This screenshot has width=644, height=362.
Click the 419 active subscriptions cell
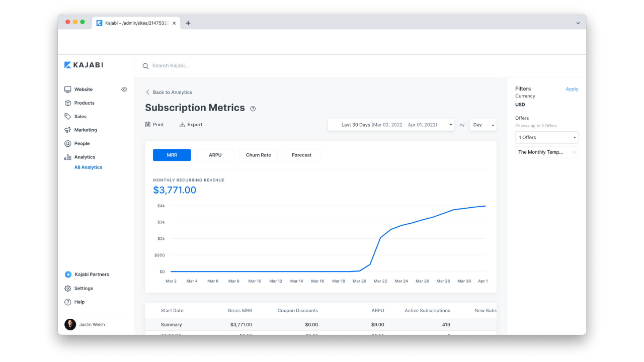coord(446,325)
